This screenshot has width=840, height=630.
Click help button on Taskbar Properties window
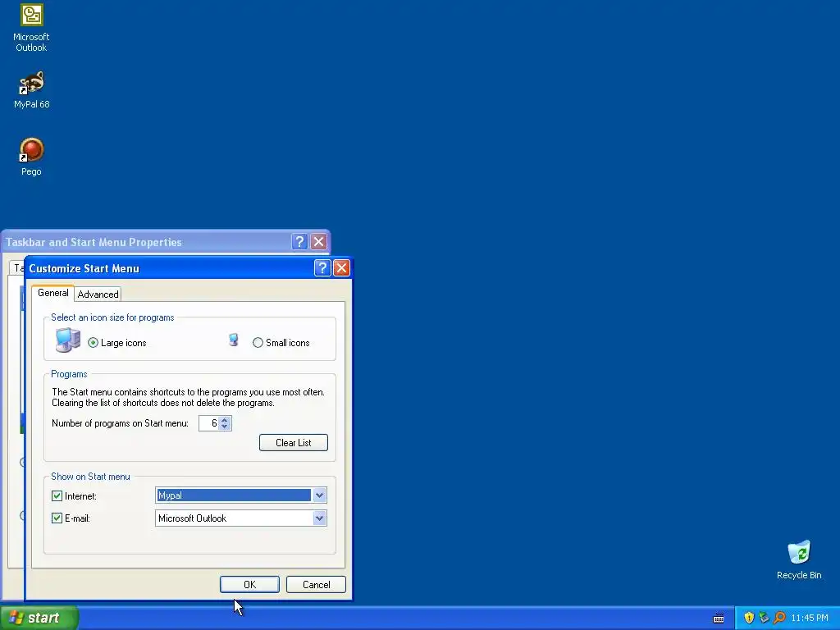point(299,242)
